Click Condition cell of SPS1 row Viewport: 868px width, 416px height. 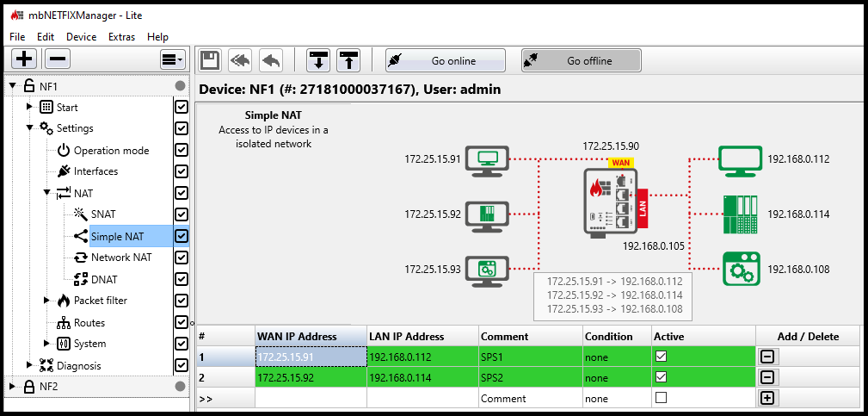(x=617, y=357)
